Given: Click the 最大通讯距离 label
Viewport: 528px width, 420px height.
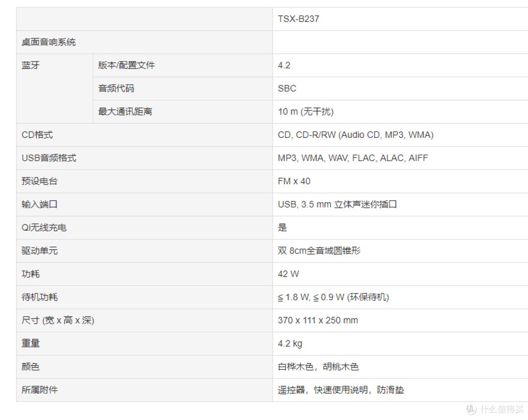Looking at the screenshot, I should pos(125,111).
